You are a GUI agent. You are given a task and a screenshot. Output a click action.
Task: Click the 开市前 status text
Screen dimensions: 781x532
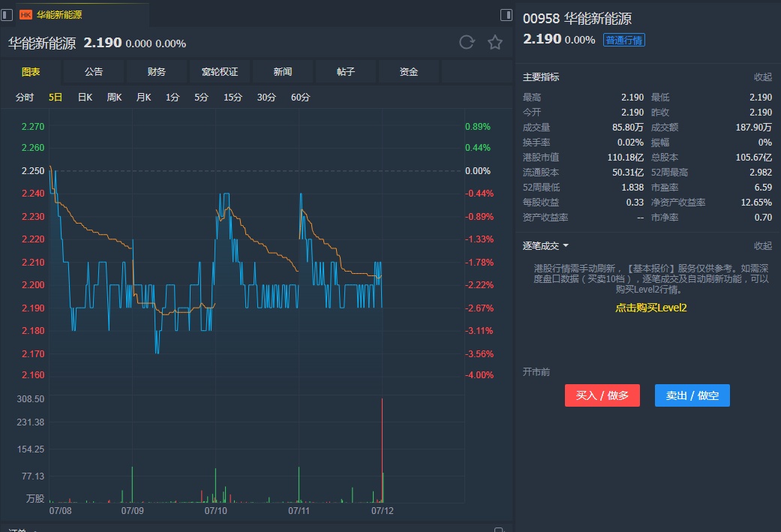(536, 372)
